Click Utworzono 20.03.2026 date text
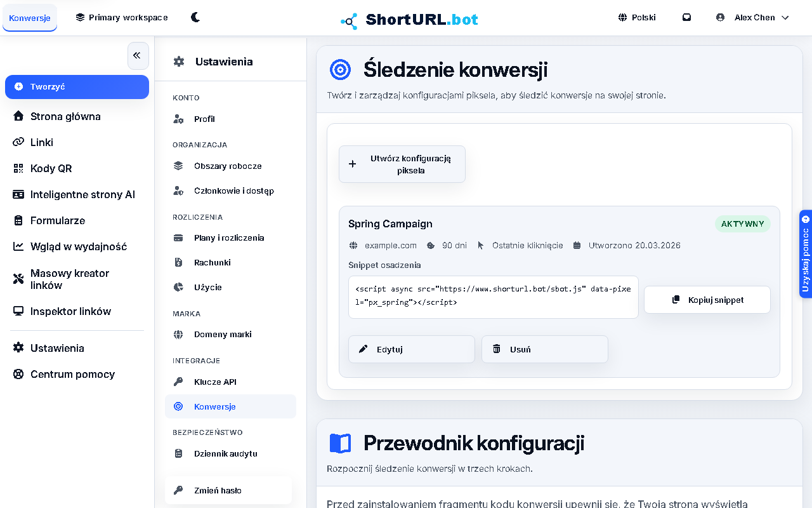 coord(634,245)
